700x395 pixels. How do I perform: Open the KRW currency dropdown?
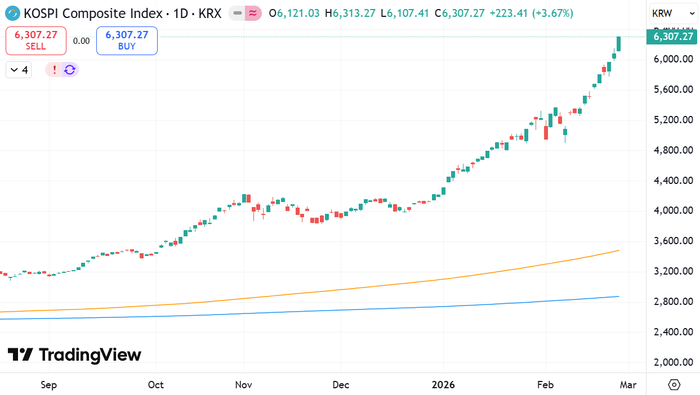[673, 13]
